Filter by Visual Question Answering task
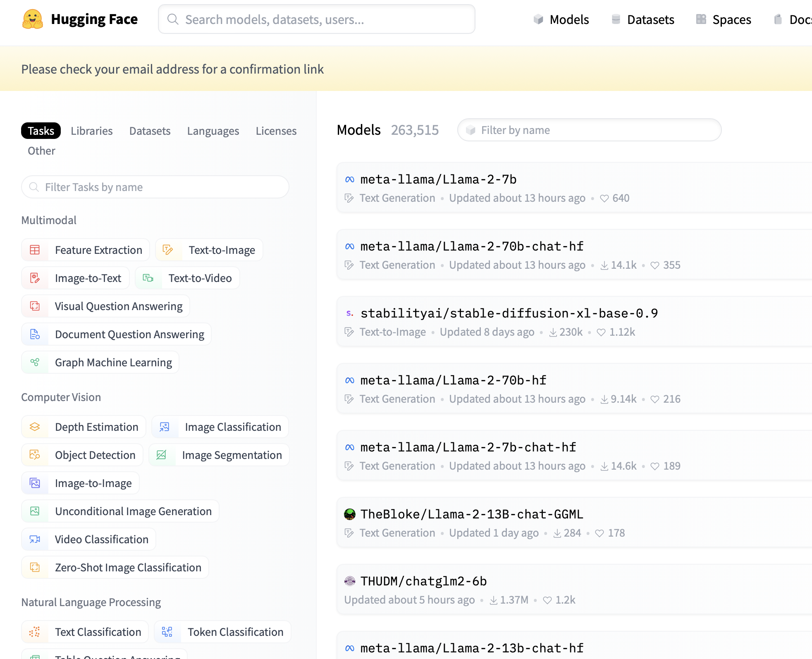The width and height of the screenshot is (812, 659). tap(105, 306)
